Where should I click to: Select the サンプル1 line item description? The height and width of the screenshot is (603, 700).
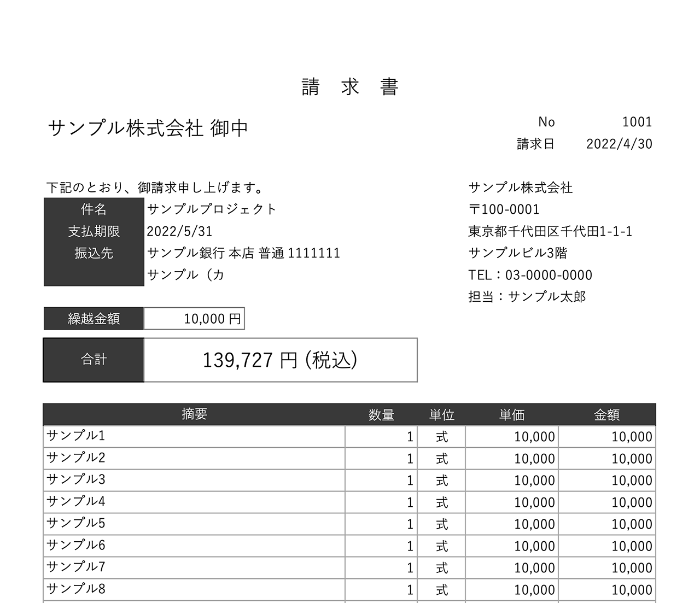(x=74, y=436)
